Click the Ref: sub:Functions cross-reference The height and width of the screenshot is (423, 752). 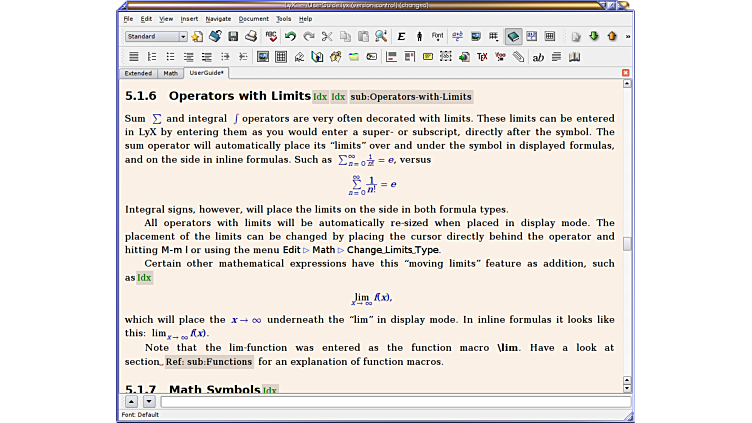(x=208, y=362)
